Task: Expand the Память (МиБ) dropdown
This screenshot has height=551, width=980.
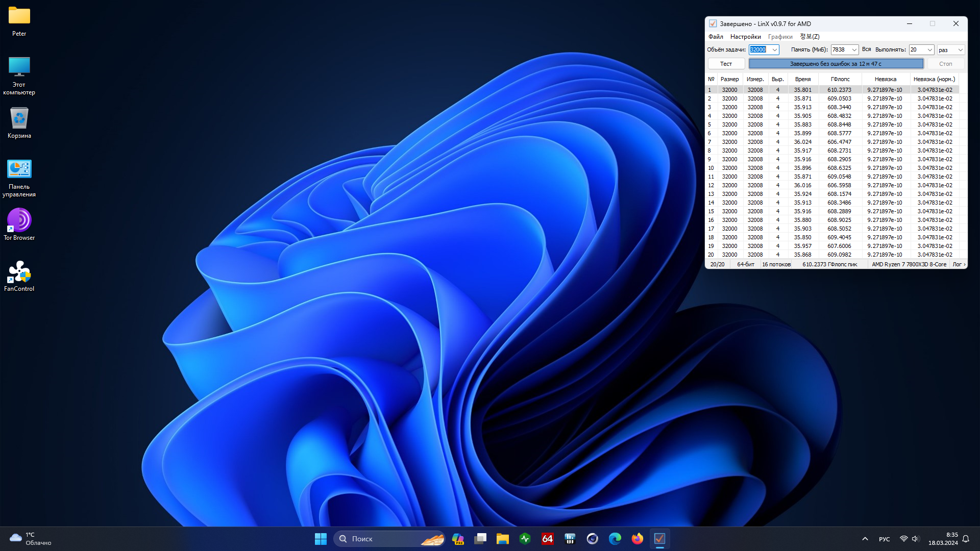Action: point(854,49)
